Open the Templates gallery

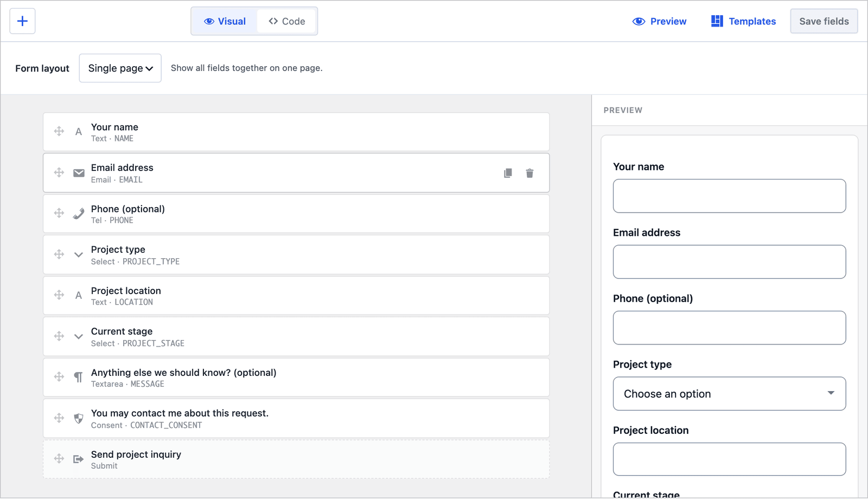[743, 21]
